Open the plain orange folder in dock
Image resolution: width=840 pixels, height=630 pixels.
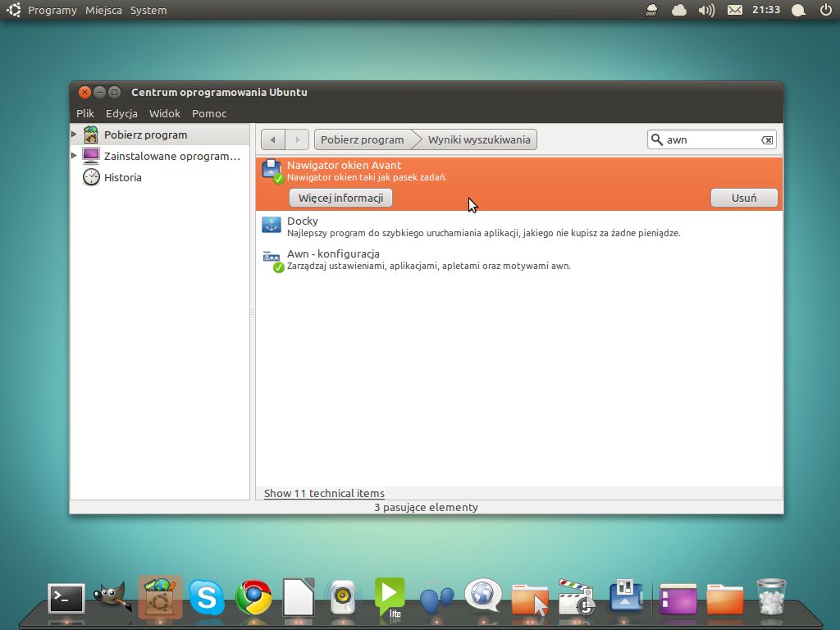tap(725, 599)
